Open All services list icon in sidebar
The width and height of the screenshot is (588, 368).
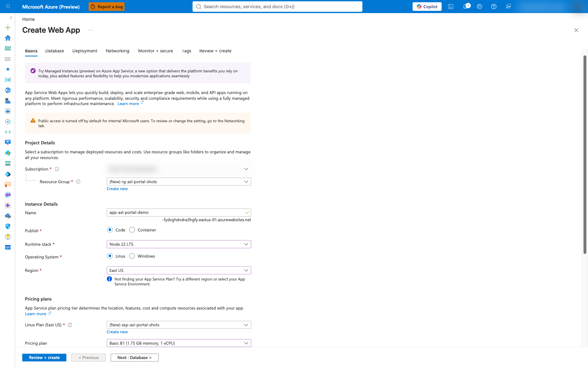tap(8, 59)
